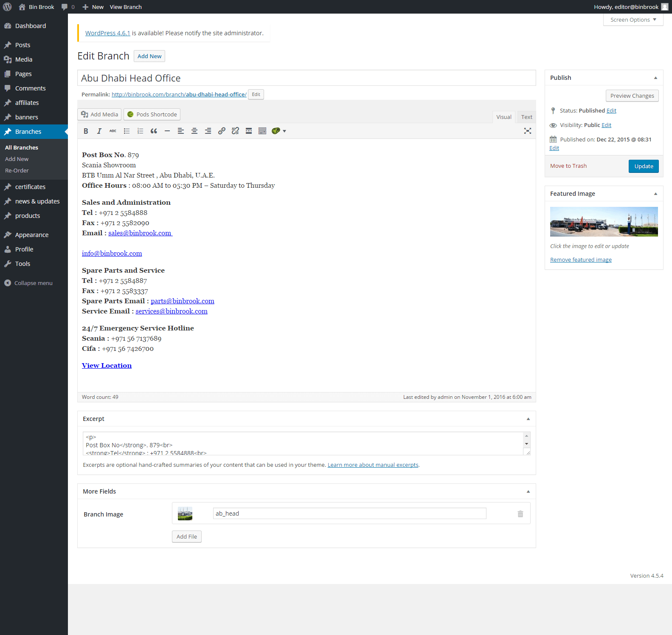Open the products menu in sidebar

pos(28,216)
